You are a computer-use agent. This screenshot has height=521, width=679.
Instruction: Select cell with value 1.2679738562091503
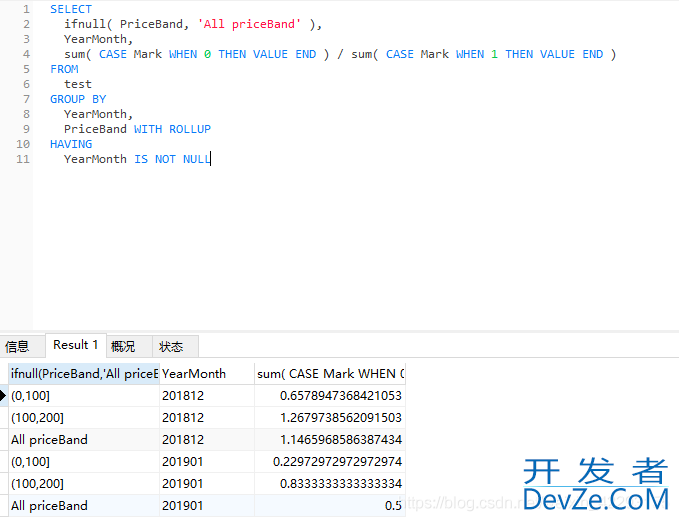coord(330,417)
